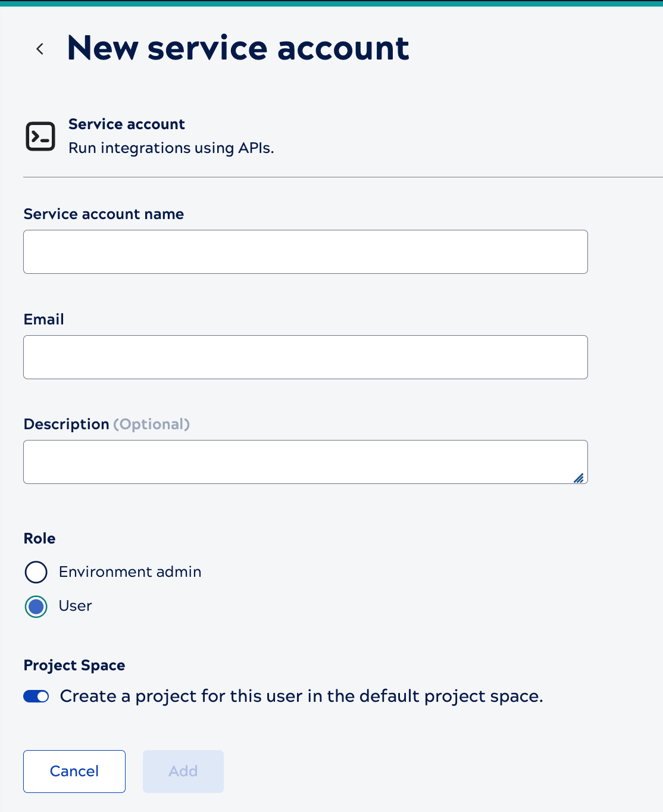Click the Optional hint beside Description
The image size is (663, 812).
pos(151,424)
